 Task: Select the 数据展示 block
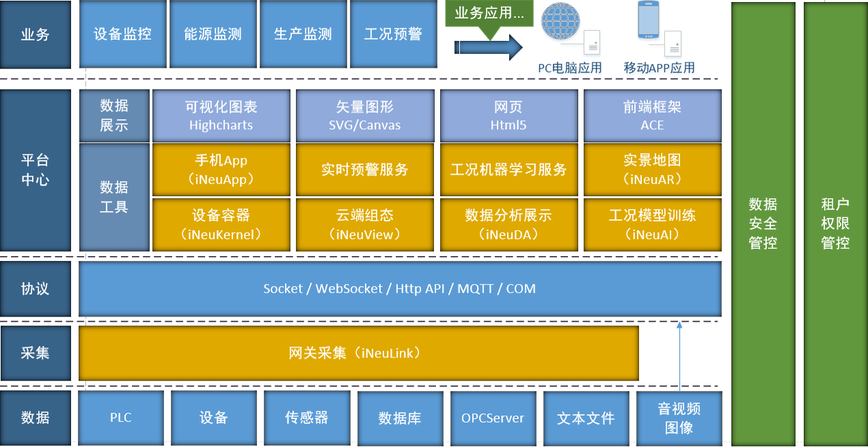(114, 116)
